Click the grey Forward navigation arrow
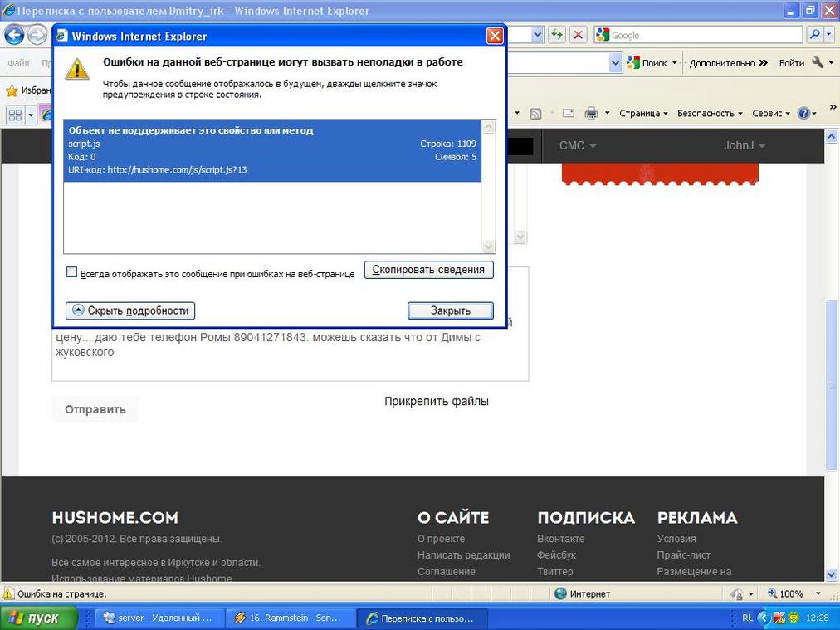Viewport: 840px width, 630px height. (37, 36)
